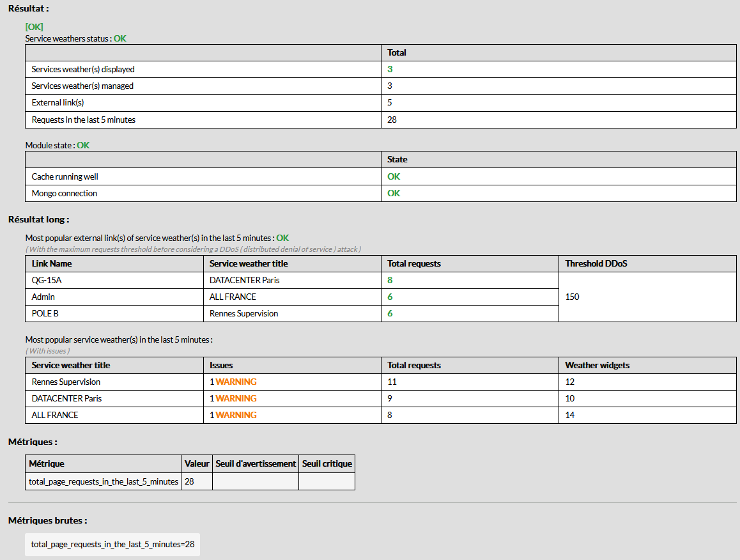
Task: Click WARNING in the ALL FRANCE issues row
Action: click(x=236, y=415)
